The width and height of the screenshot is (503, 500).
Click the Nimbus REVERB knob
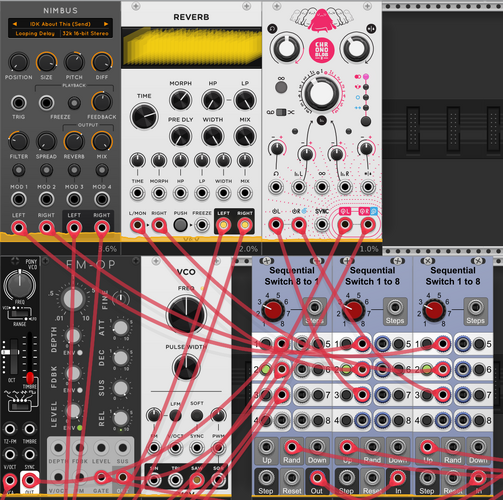pos(74,141)
